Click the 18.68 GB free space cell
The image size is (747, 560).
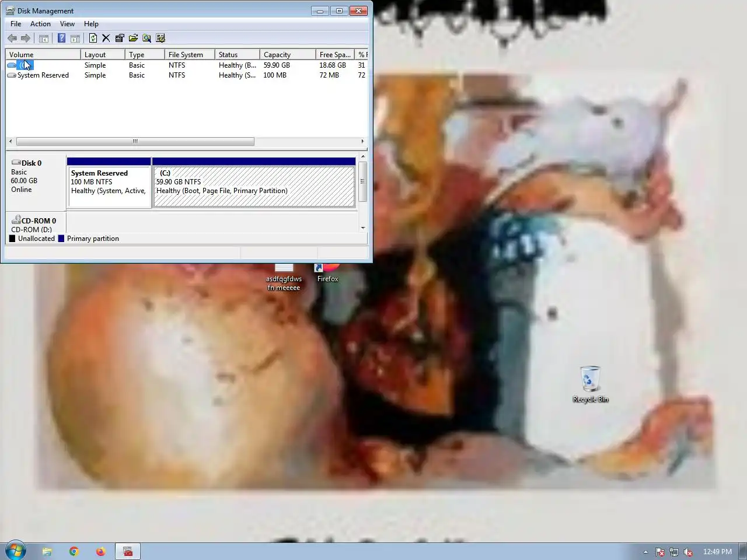point(333,65)
